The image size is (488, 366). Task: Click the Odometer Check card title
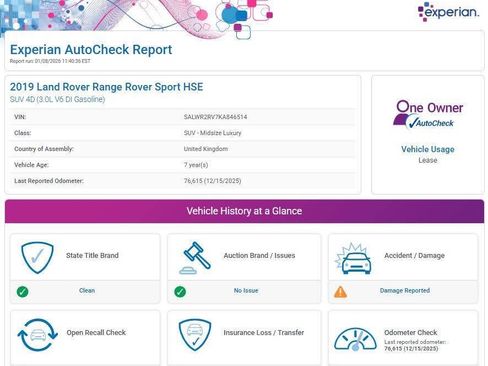coord(411,333)
